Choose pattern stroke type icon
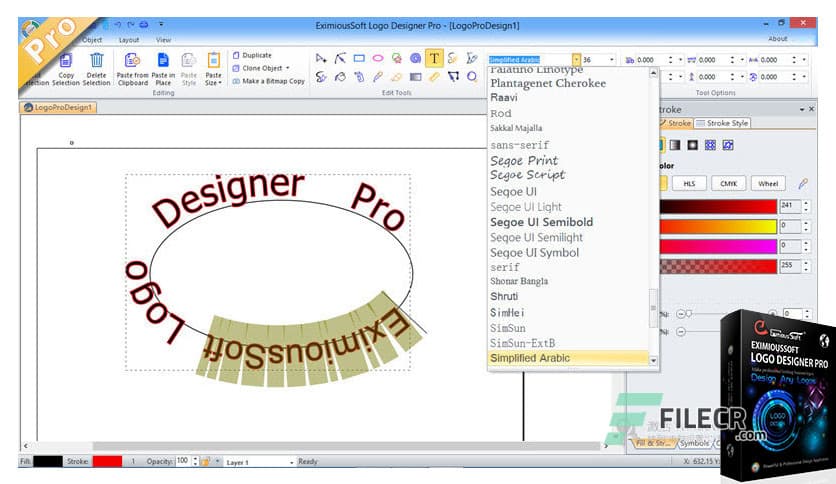Viewport: 836px width, 484px height. (x=710, y=145)
